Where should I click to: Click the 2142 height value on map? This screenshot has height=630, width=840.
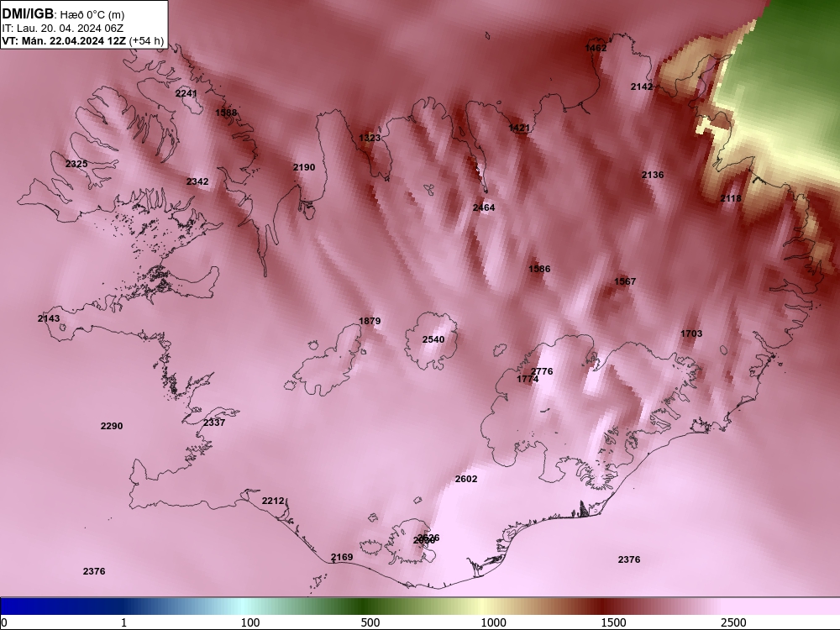(x=642, y=87)
